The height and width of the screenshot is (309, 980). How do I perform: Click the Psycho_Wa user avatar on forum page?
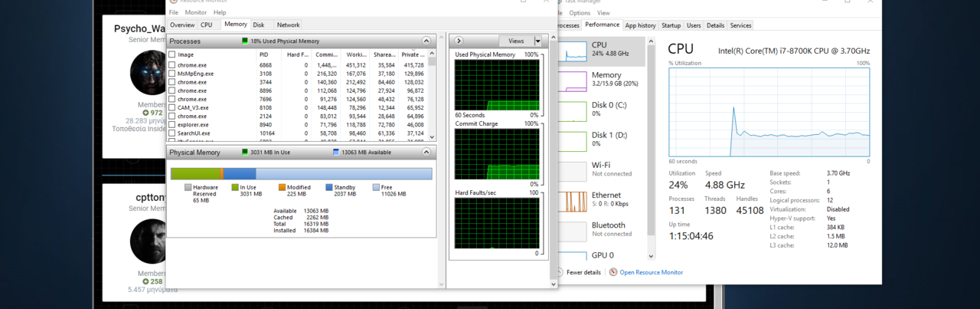tap(149, 73)
